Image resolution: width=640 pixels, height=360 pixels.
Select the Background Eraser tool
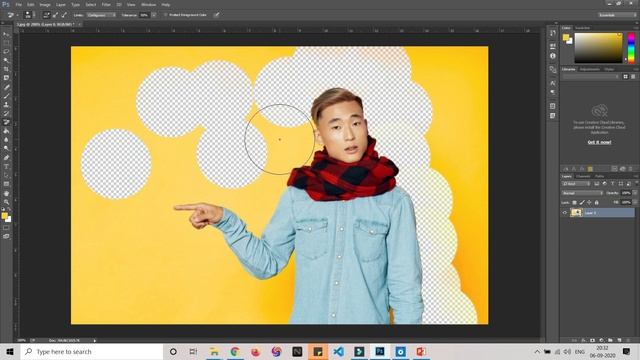[x=6, y=122]
